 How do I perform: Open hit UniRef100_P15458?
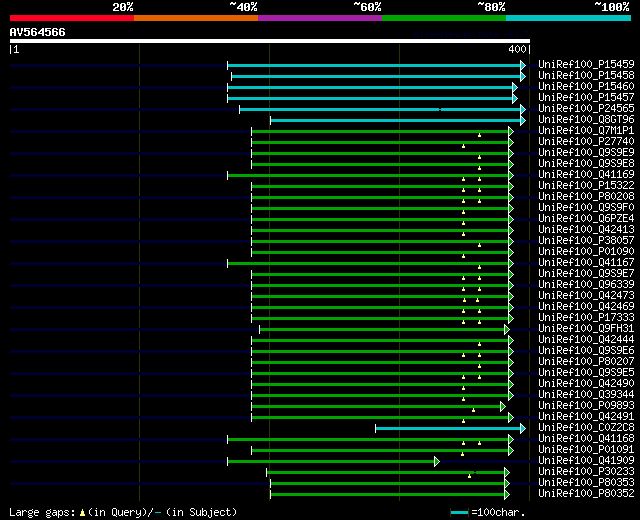pyautogui.click(x=586, y=75)
